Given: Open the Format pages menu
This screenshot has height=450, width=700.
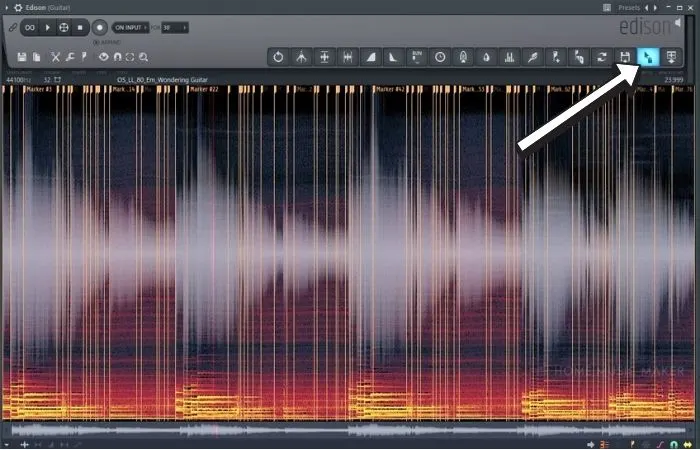Looking at the screenshot, I should click(37, 57).
